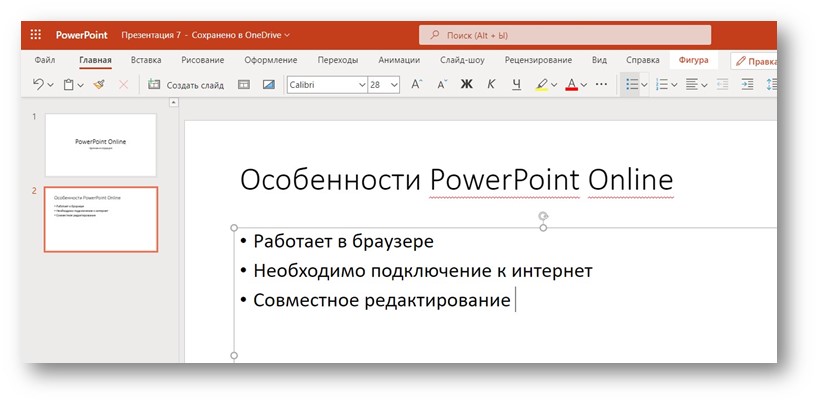This screenshot has width=819, height=405.
Task: Expand the font color dropdown arrow
Action: (584, 85)
